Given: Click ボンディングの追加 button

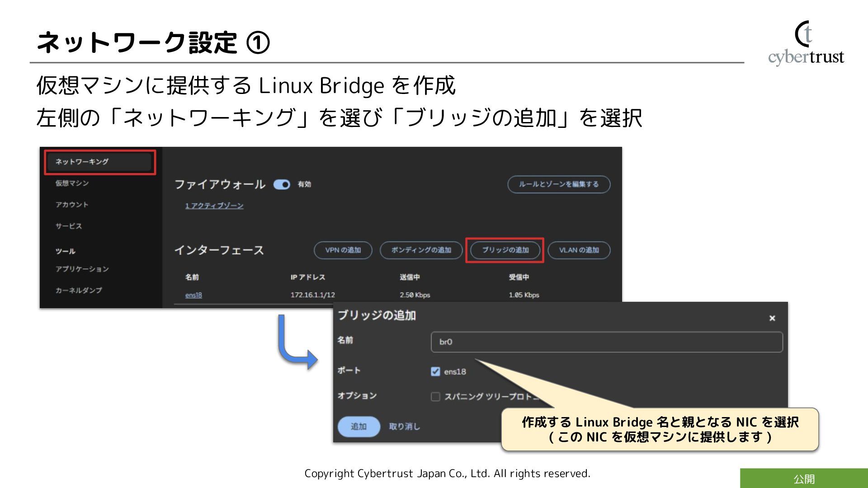Looking at the screenshot, I should pos(421,250).
